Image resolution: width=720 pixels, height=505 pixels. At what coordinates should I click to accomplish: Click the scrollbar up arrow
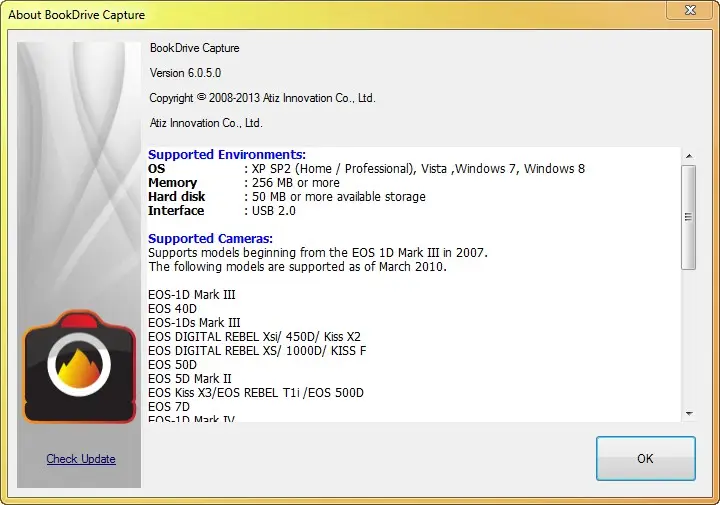pos(689,156)
